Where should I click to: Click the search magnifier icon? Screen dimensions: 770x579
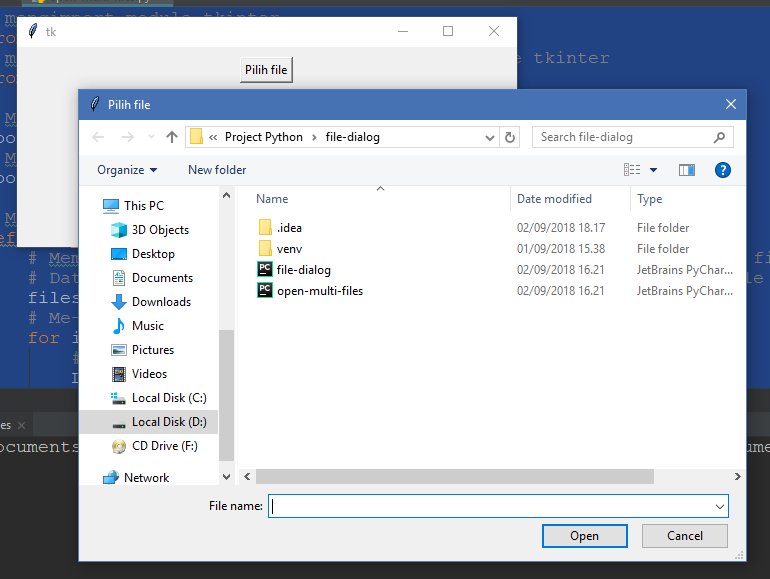(719, 137)
